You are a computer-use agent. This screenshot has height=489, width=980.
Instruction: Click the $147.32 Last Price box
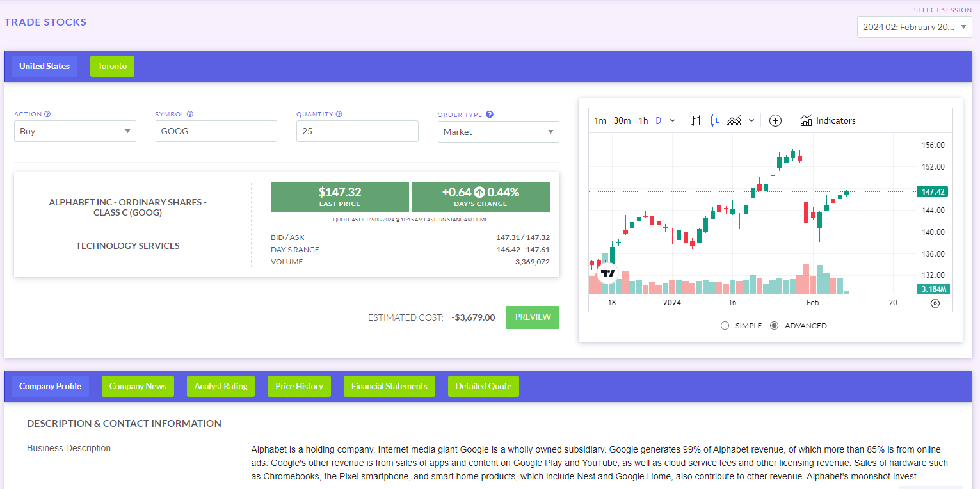pos(340,196)
